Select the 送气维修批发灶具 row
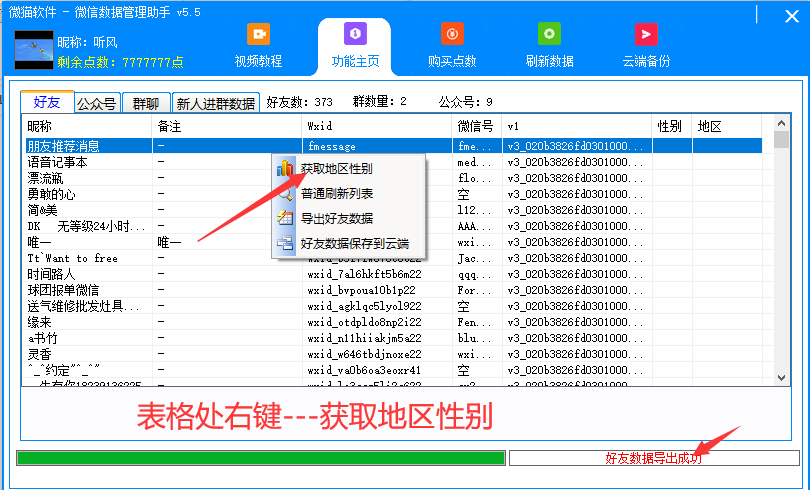Viewport: 810px width, 490px height. coord(393,306)
